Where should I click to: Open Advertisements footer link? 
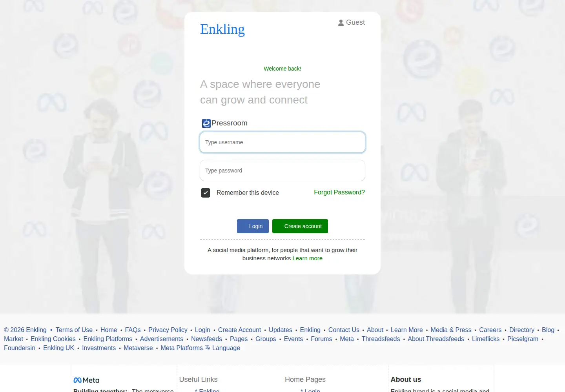point(162,339)
